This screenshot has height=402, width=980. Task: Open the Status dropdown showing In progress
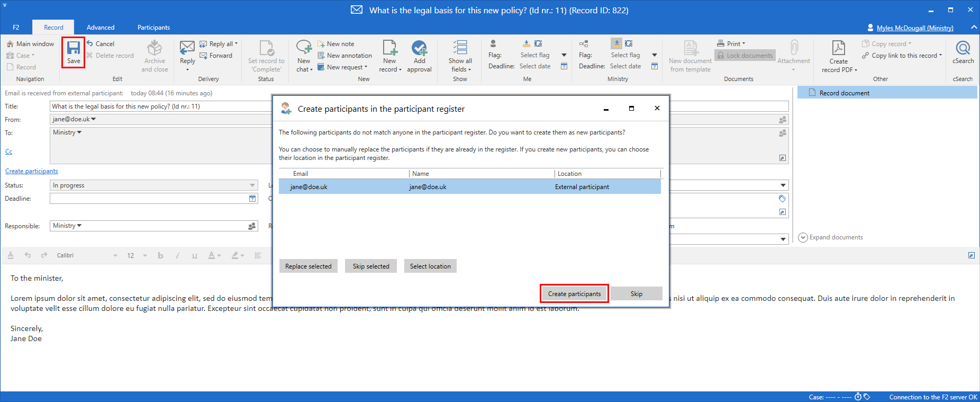[153, 185]
